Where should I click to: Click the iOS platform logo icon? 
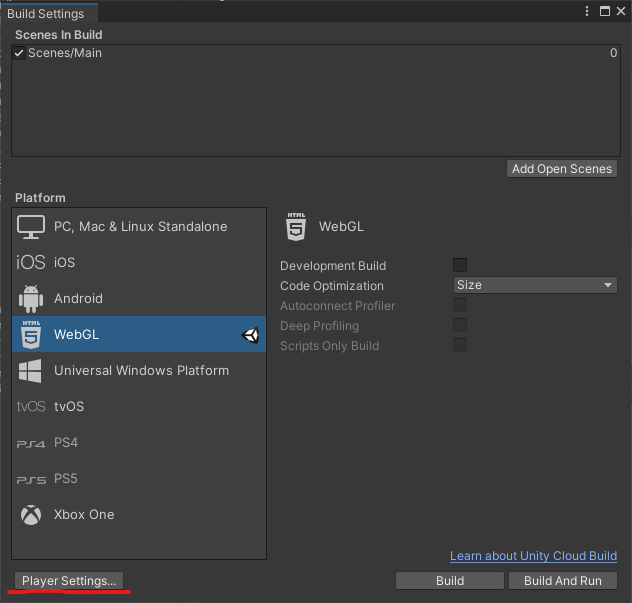point(31,262)
